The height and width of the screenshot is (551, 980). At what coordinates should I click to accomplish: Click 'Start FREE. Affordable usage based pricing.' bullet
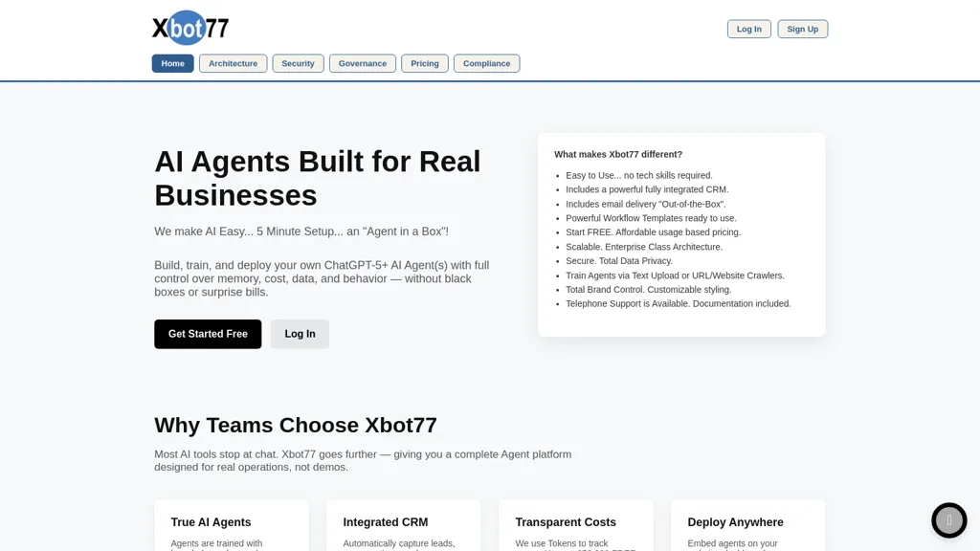[653, 231]
